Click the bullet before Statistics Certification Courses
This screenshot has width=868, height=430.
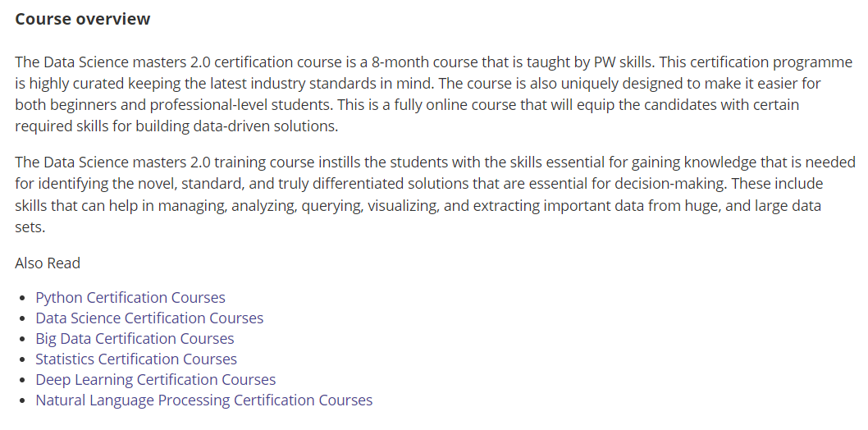[21, 359]
